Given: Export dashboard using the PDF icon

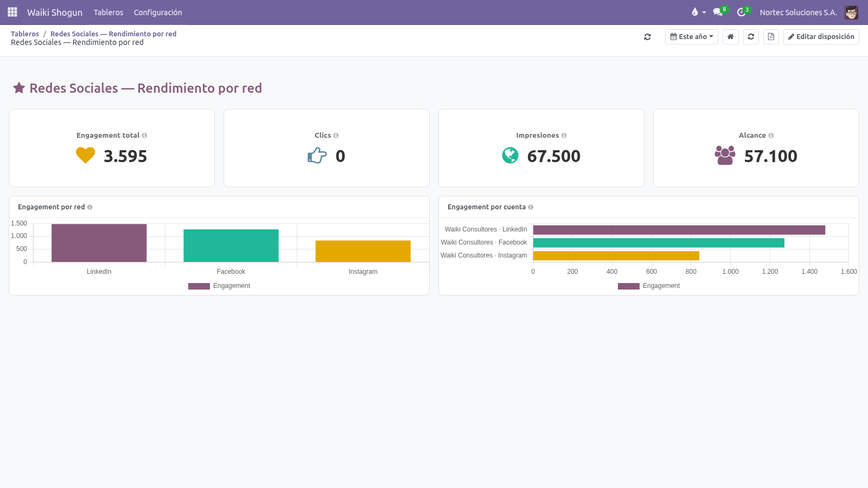Looking at the screenshot, I should tap(771, 37).
